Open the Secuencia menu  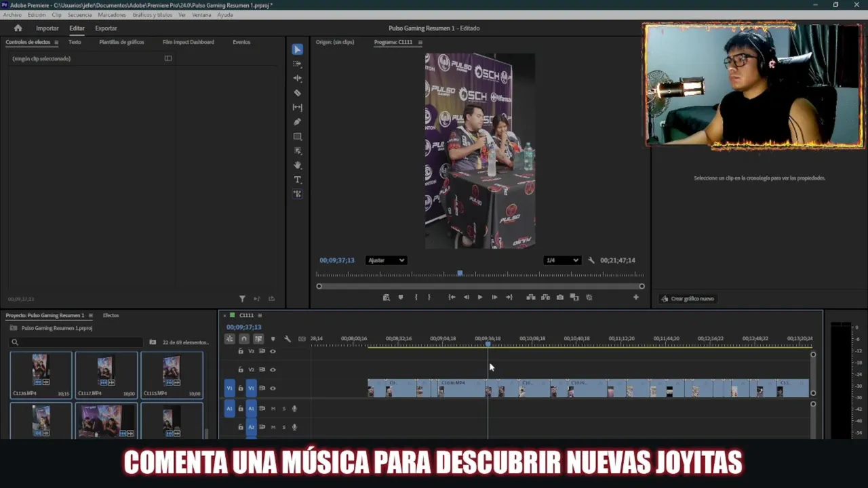point(79,14)
